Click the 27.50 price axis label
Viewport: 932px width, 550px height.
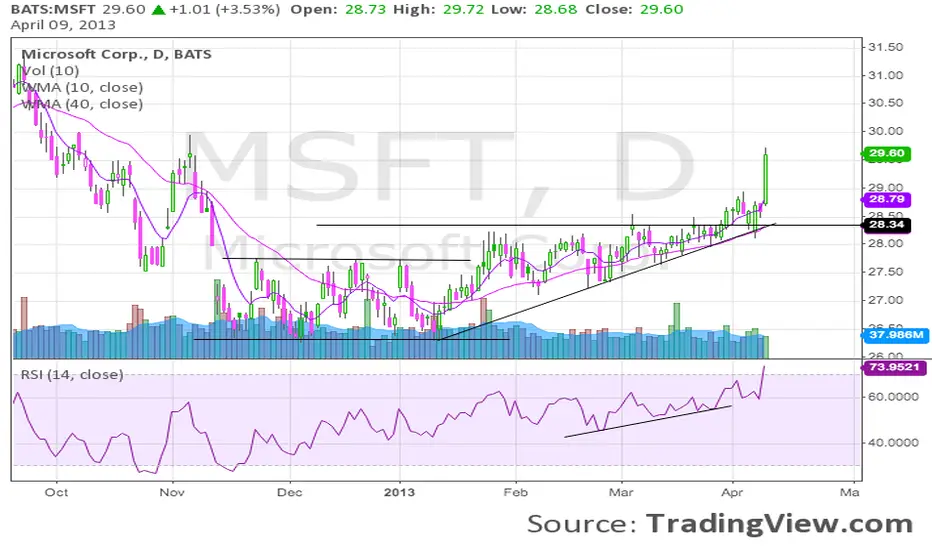[x=886, y=272]
